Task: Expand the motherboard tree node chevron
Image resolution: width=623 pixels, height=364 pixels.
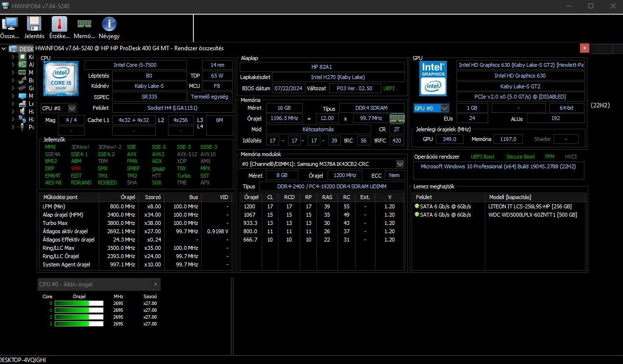Action: [x=14, y=64]
